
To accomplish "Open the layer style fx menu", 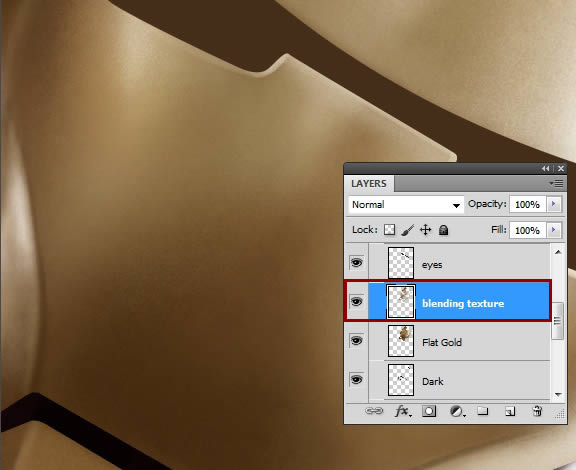I will pos(403,411).
